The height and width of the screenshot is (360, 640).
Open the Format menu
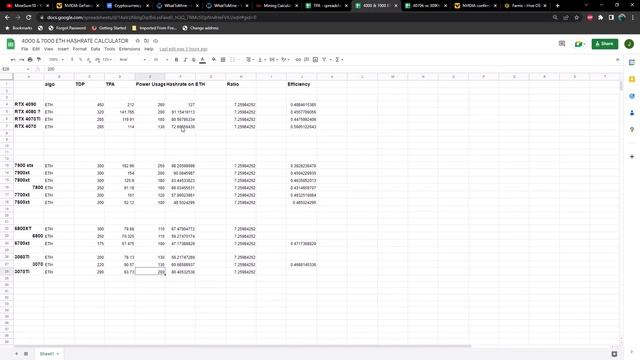coord(80,49)
